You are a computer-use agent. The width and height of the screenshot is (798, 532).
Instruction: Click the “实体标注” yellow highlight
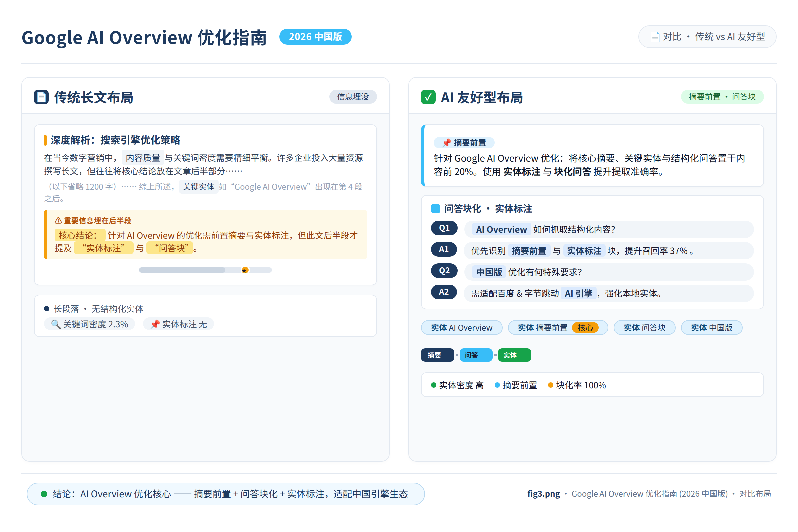[x=103, y=248]
